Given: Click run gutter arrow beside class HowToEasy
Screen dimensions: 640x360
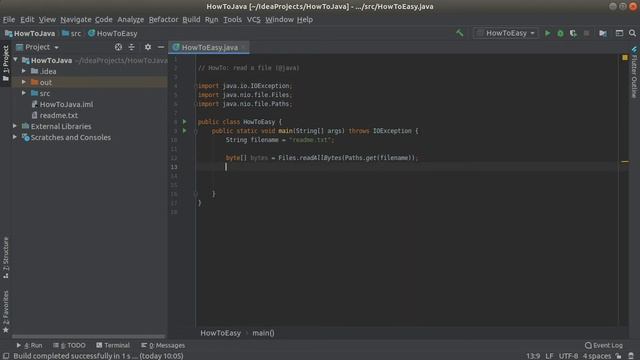Looking at the screenshot, I should [x=184, y=122].
